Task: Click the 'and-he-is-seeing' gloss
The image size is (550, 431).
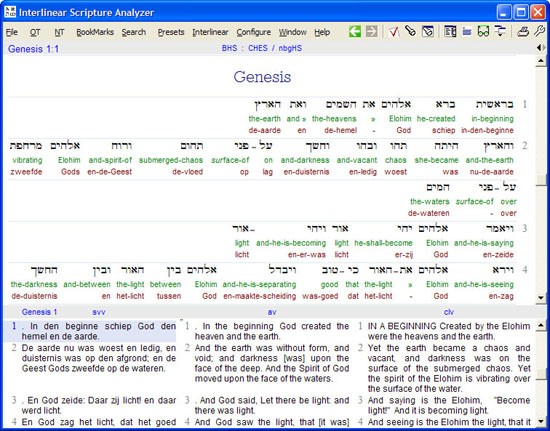Action: pos(484,284)
